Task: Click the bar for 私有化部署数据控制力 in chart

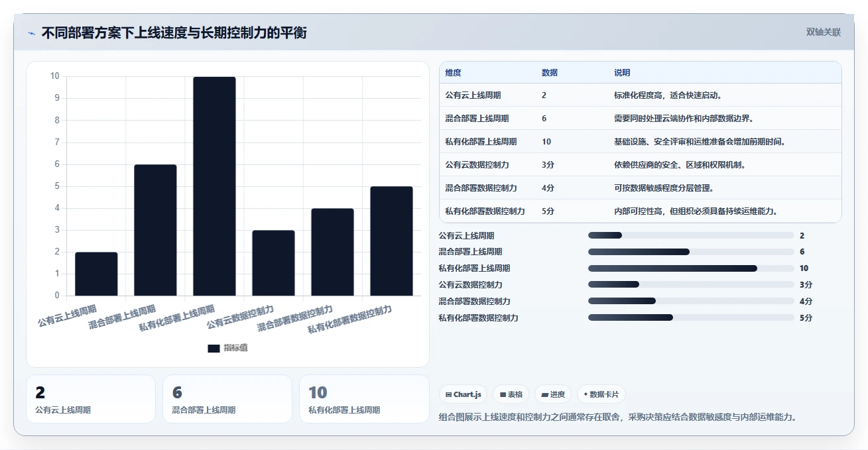Action: point(391,241)
